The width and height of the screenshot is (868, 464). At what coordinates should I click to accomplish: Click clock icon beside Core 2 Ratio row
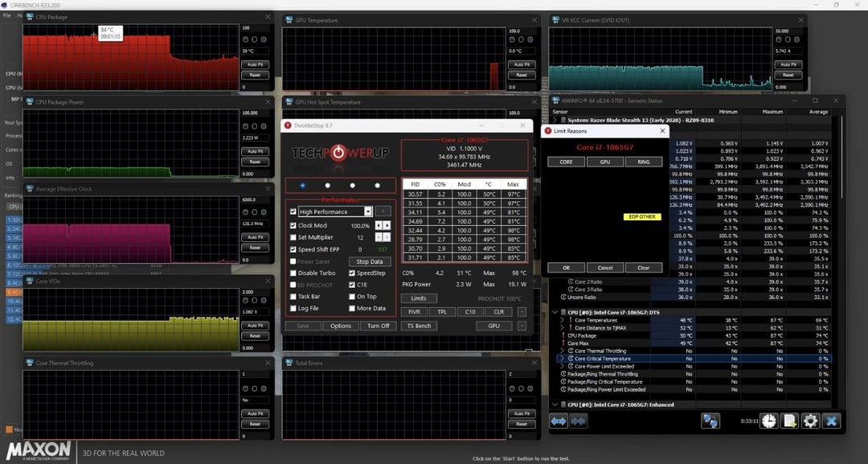click(x=570, y=281)
